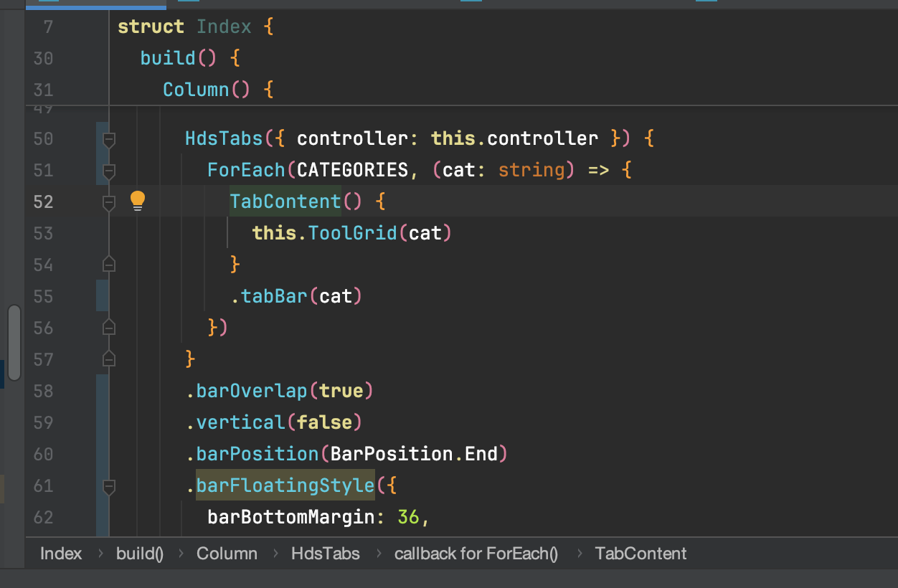Click the lightbulb quick-fix icon on line 52
The image size is (898, 588).
[138, 201]
